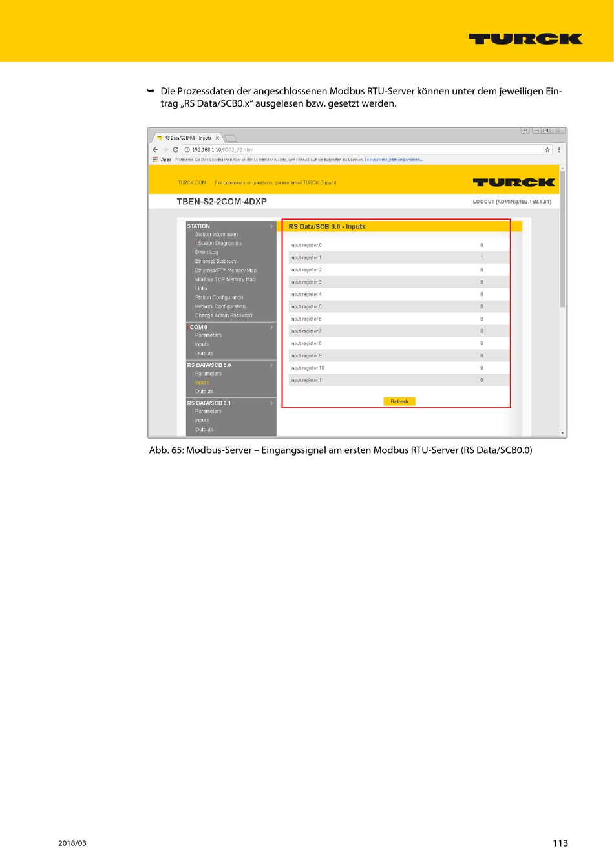Close the RS Data/SCB 0.0 - Inputs tab
614x868 pixels.
click(x=217, y=138)
